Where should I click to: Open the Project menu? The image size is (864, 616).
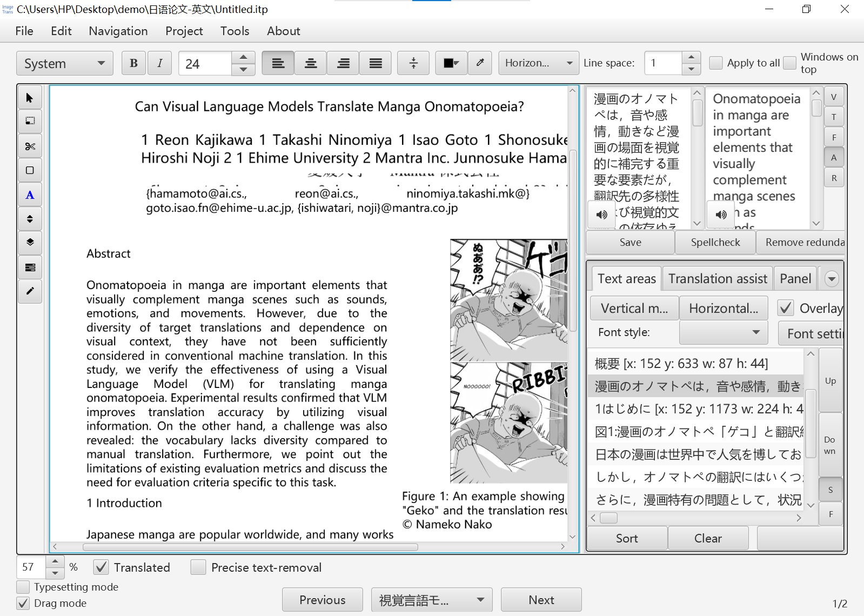184,31
